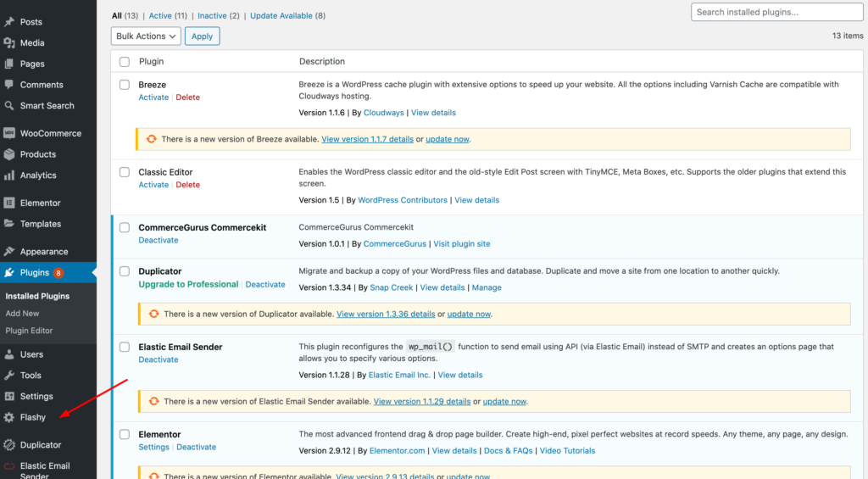Click the Pages icon in sidebar
Viewport: 868px width, 479px height.
coord(8,64)
